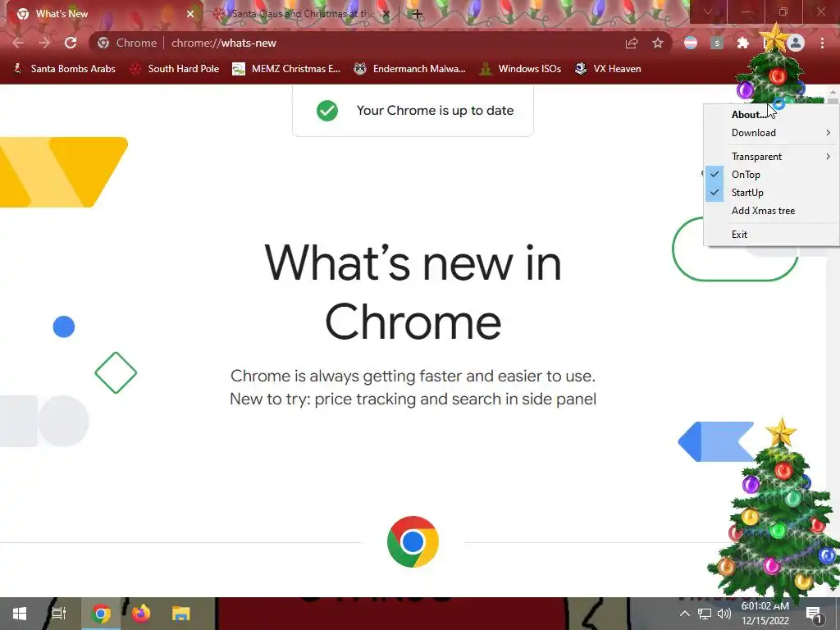Go back with the back arrow
840x630 pixels.
click(18, 43)
